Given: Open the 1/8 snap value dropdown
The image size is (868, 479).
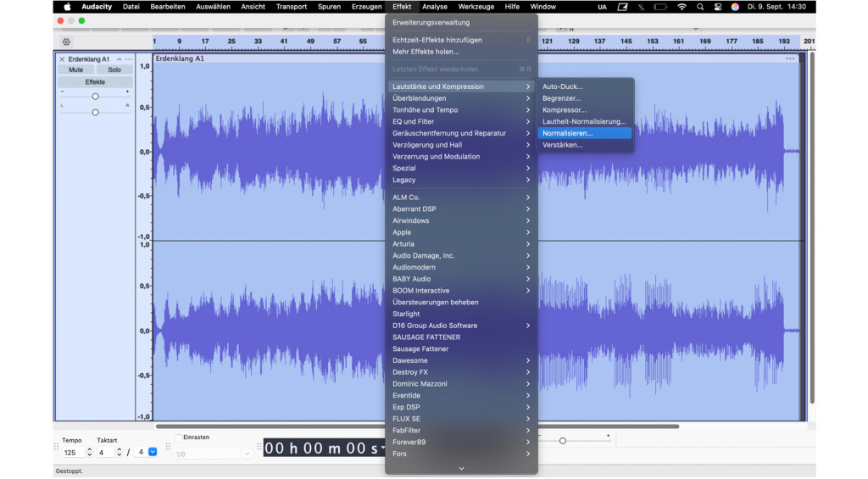Looking at the screenshot, I should pyautogui.click(x=247, y=454).
